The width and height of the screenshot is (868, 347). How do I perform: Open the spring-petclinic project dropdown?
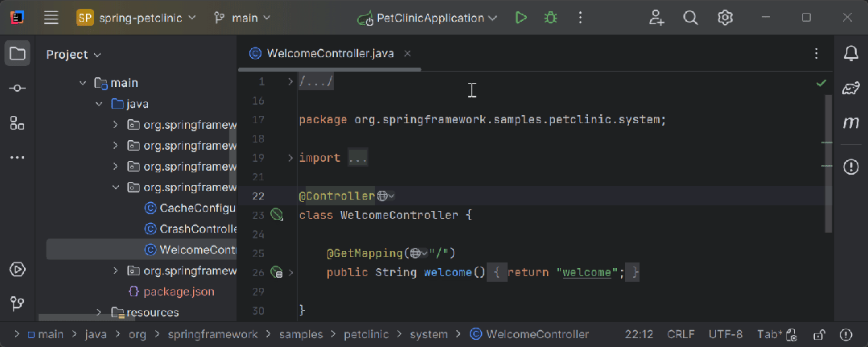(x=137, y=18)
